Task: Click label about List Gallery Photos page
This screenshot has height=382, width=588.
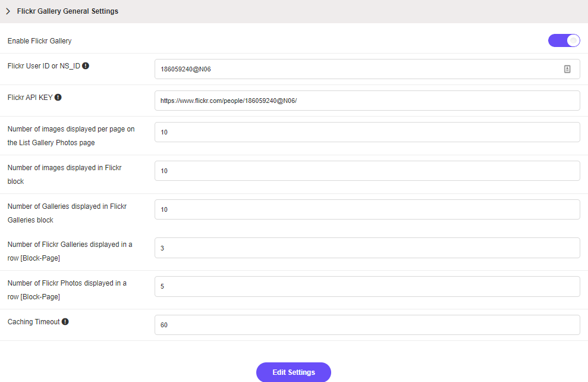Action: point(71,136)
